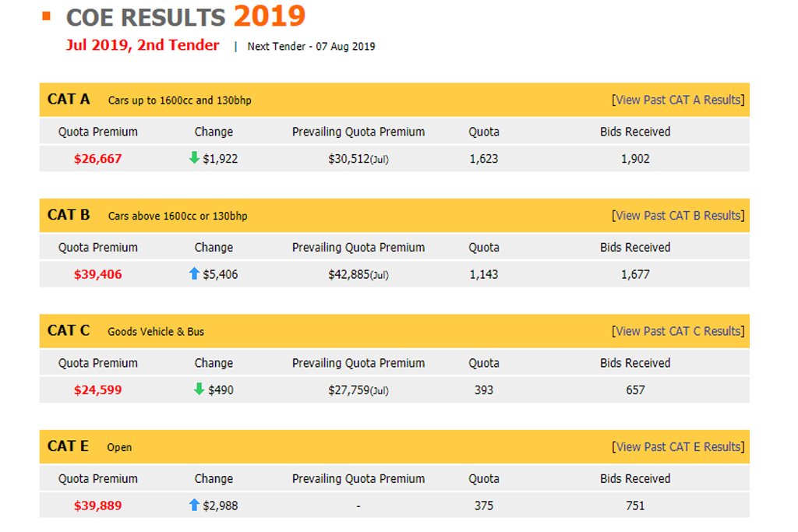
Task: Open View Past CAT B Results link
Action: pos(678,215)
